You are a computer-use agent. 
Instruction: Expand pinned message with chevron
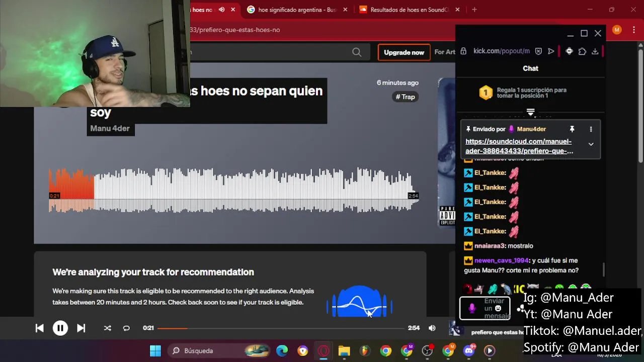[x=591, y=144]
